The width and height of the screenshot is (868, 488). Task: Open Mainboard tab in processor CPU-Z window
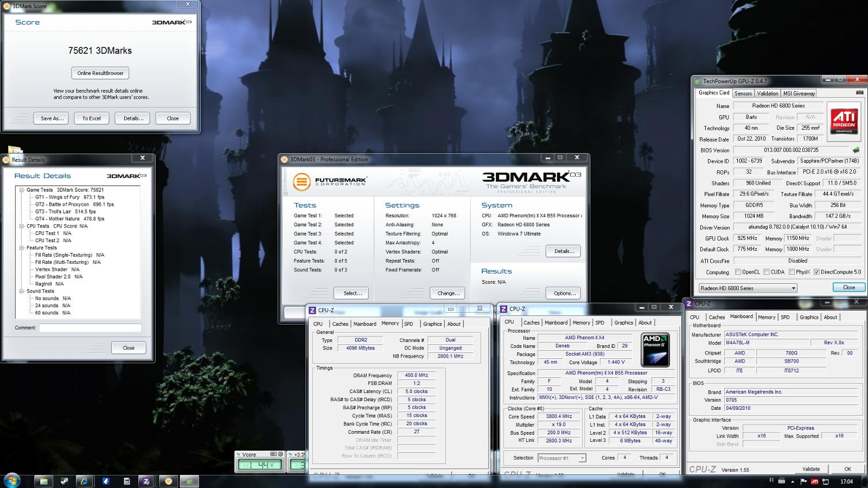click(x=556, y=323)
